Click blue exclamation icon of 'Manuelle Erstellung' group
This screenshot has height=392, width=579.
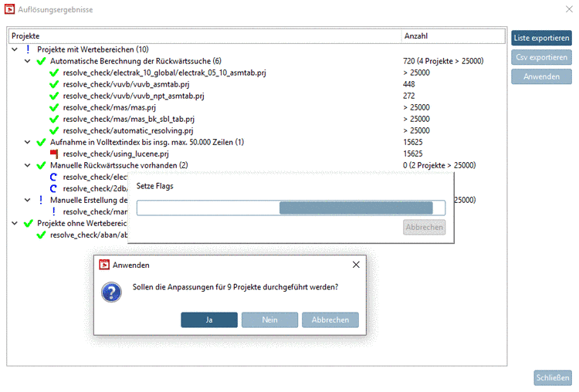coord(41,200)
